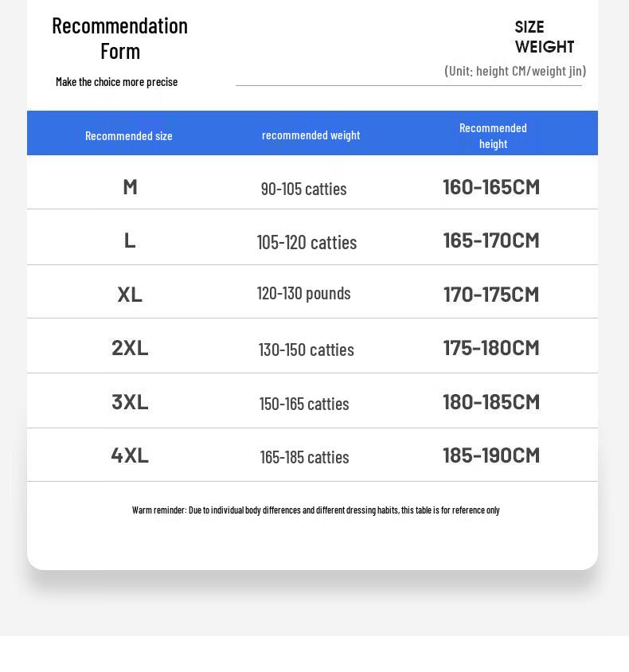Click the XL size cell
Screen dimensions: 629x672
pyautogui.click(x=130, y=295)
